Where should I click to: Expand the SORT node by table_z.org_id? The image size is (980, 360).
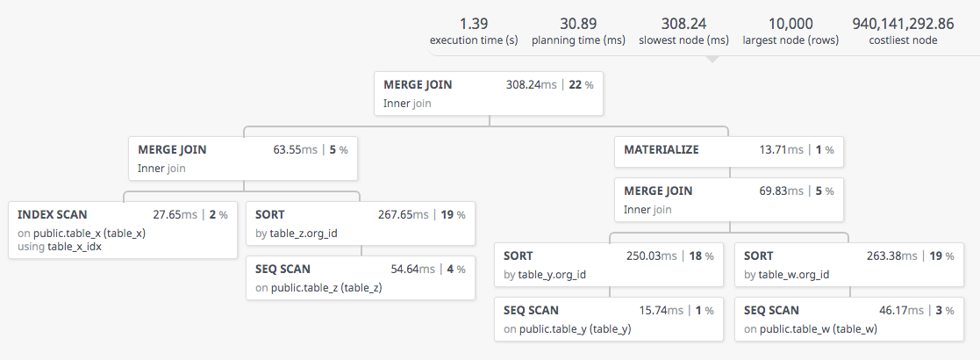pyautogui.click(x=361, y=223)
